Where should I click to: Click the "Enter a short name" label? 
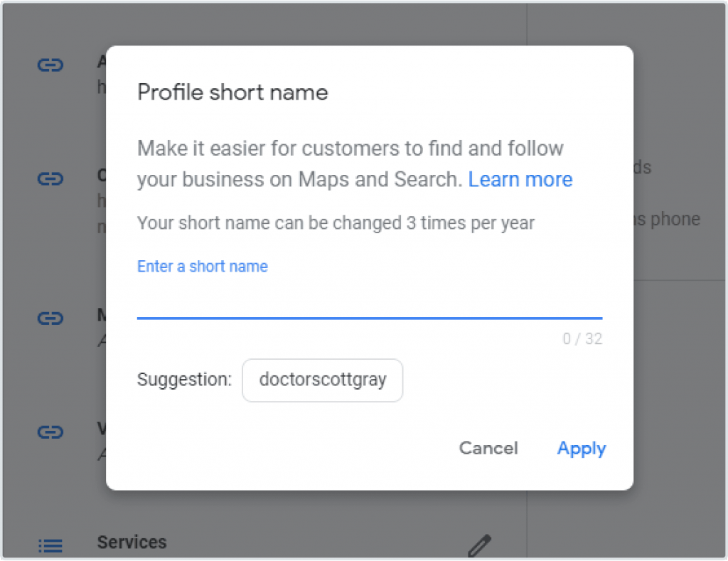202,266
